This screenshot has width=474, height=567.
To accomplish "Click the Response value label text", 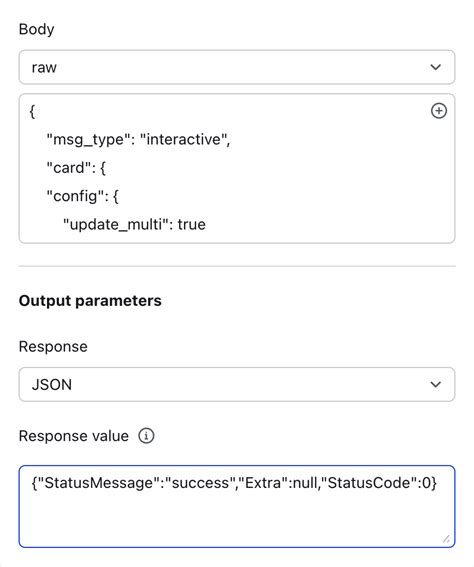I will point(74,436).
